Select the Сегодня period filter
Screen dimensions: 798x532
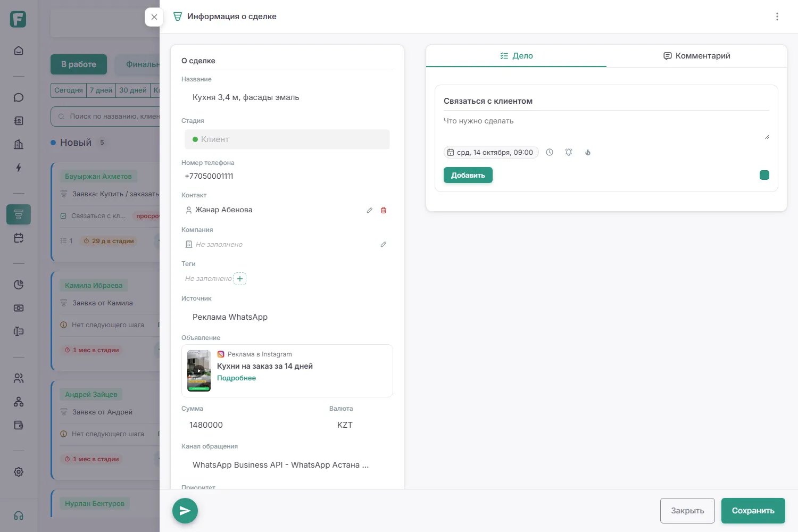[69, 90]
